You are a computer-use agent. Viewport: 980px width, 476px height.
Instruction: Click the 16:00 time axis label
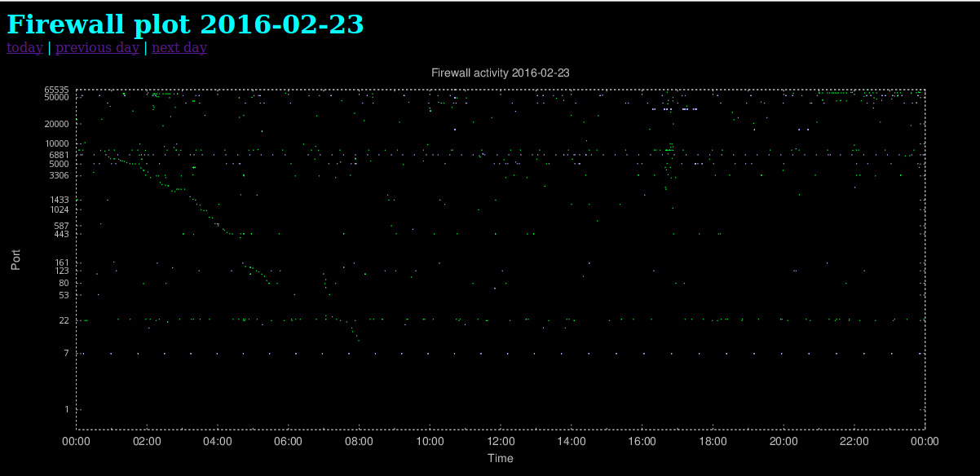pyautogui.click(x=642, y=441)
